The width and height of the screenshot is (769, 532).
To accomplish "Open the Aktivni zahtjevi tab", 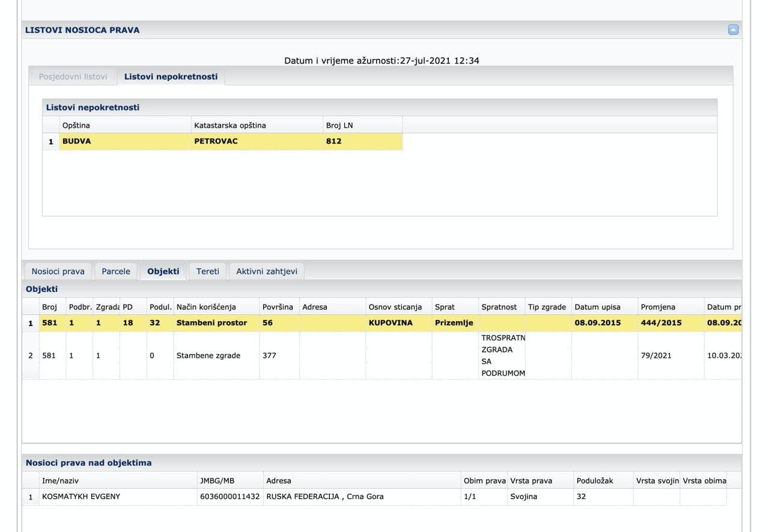I will 267,271.
